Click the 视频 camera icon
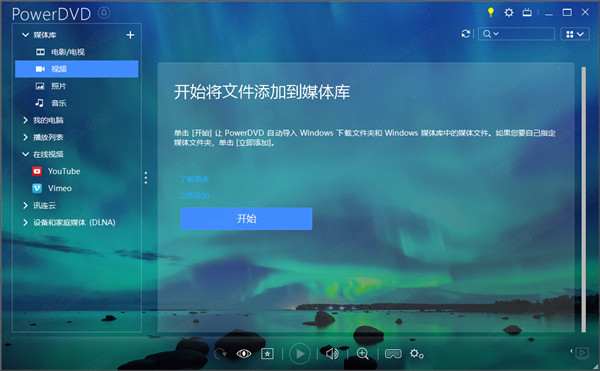Viewport: 600px width, 371px height. click(40, 69)
